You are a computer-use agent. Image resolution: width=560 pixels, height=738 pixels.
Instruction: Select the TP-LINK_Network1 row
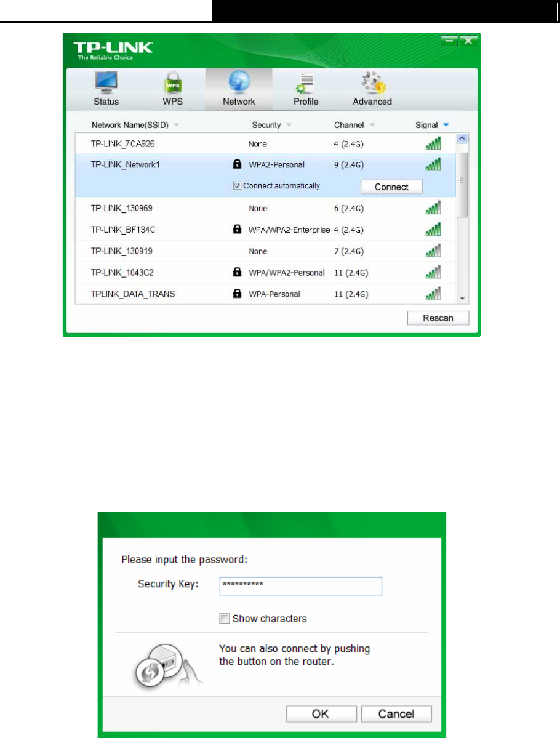coord(265,175)
